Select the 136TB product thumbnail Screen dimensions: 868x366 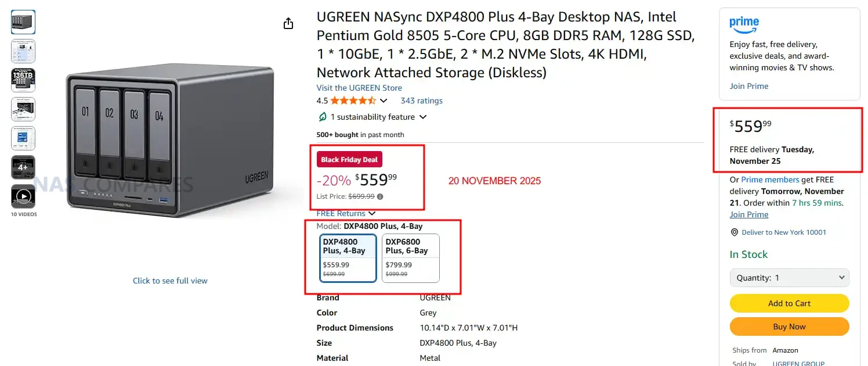(23, 80)
